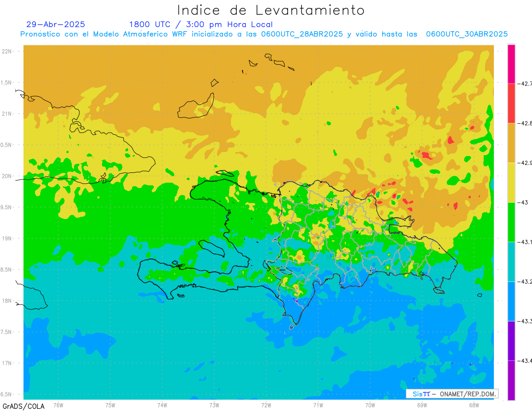Click the legend value '-42.7'
The image size is (532, 411).
[x=525, y=84]
